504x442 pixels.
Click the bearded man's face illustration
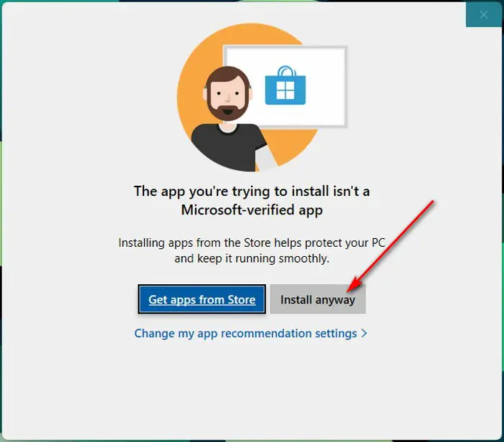pyautogui.click(x=228, y=93)
